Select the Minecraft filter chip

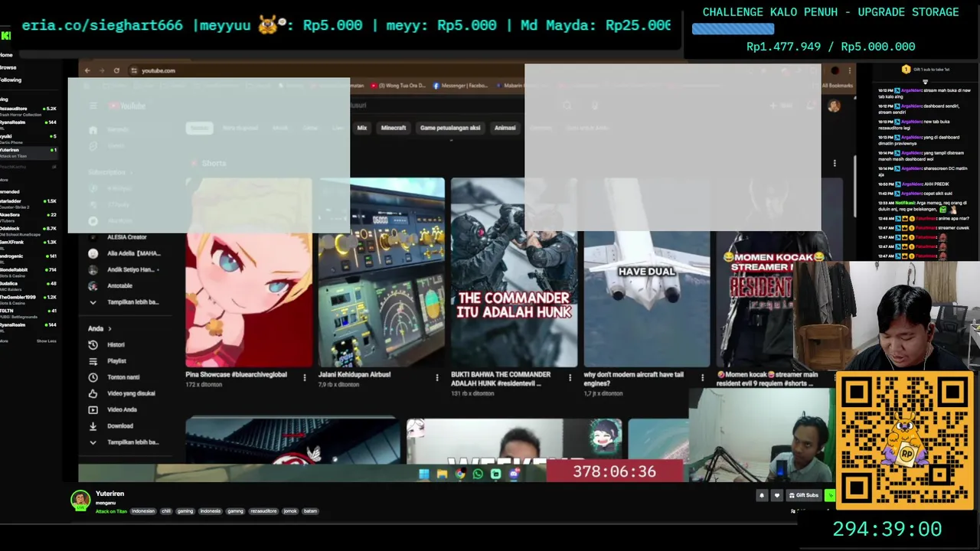tap(394, 128)
